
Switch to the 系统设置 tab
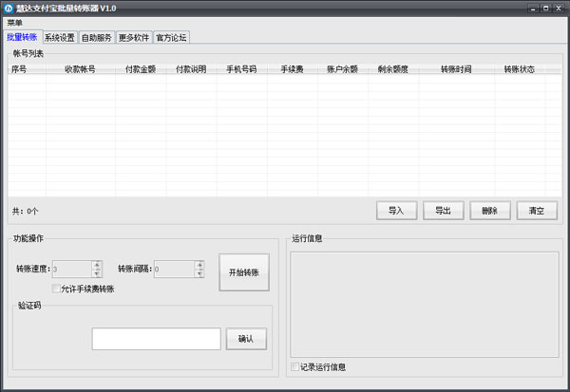coord(59,38)
